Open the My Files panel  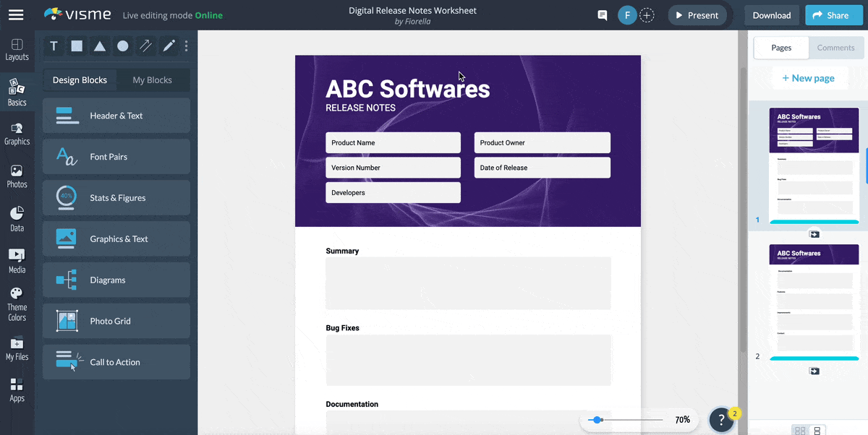17,348
